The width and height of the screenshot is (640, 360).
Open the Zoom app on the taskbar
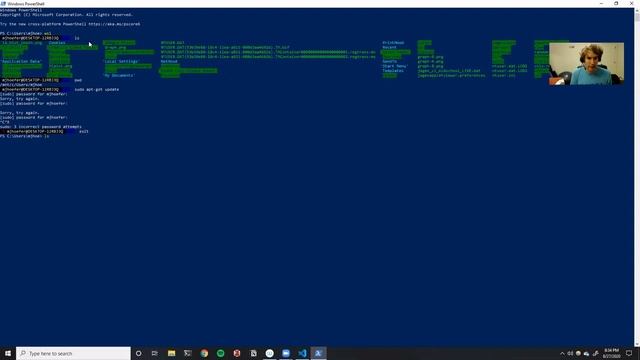point(286,353)
